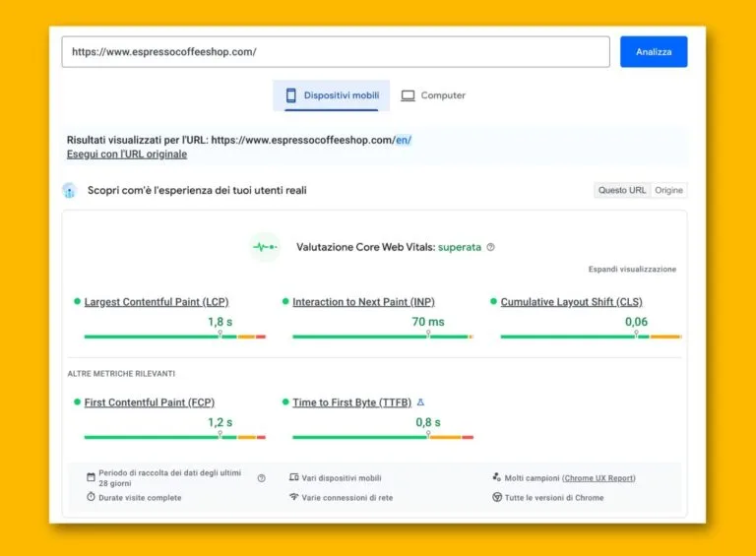Open Largest Contentful Paint (LCP) link
The image size is (756, 556).
(157, 302)
